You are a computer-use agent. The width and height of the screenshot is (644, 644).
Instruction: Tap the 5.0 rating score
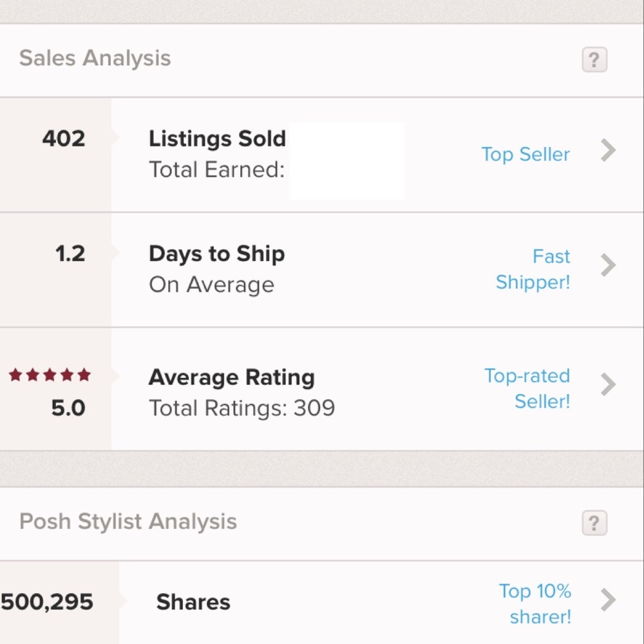point(68,408)
